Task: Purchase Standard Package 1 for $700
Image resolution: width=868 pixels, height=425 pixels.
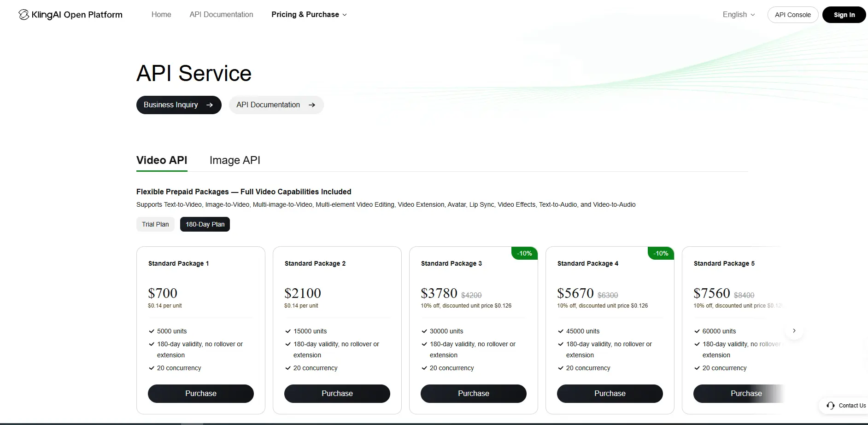Action: tap(201, 394)
